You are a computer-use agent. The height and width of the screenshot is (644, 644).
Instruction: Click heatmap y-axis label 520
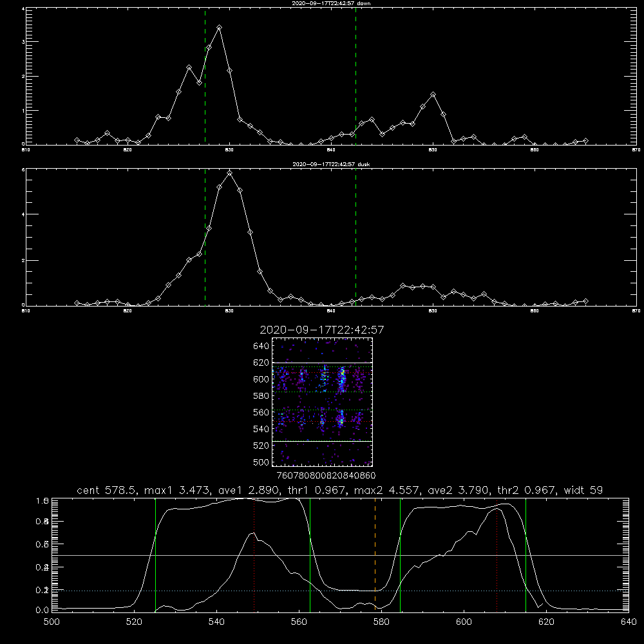(x=261, y=446)
